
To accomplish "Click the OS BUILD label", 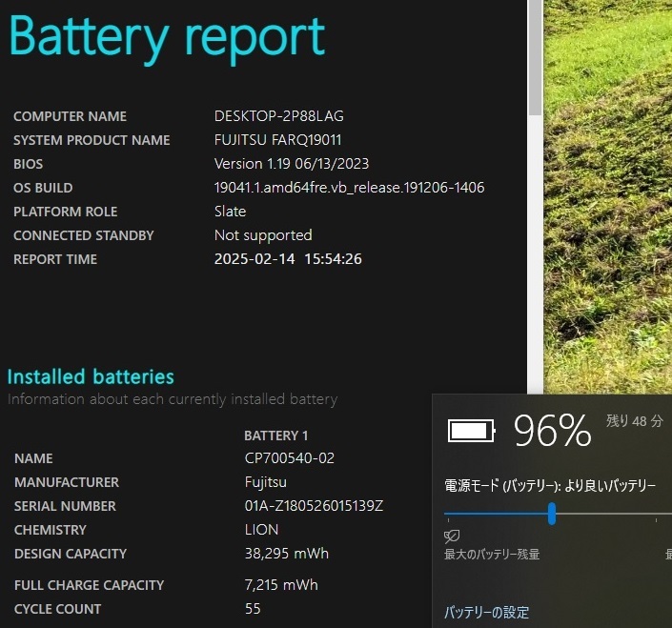I will [43, 188].
